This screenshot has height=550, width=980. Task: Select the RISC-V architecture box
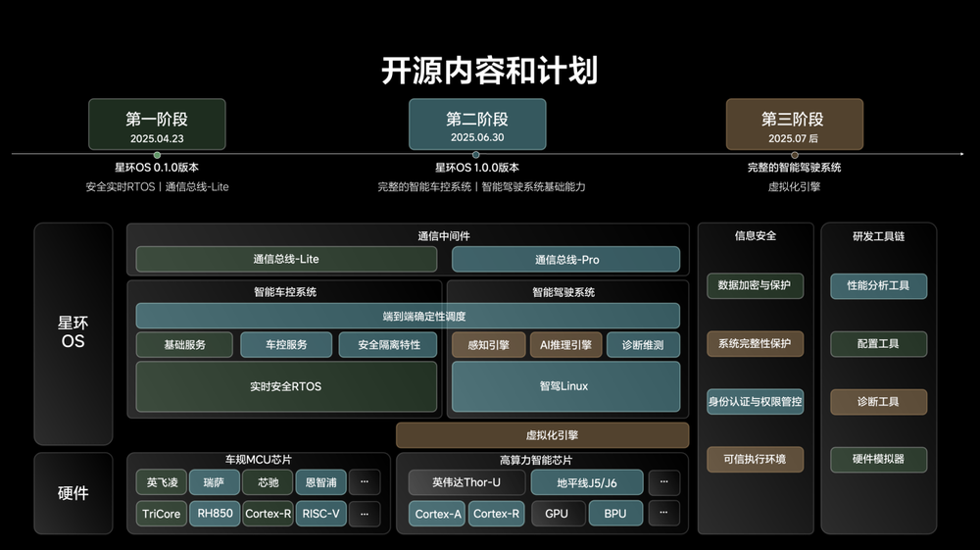click(x=320, y=514)
